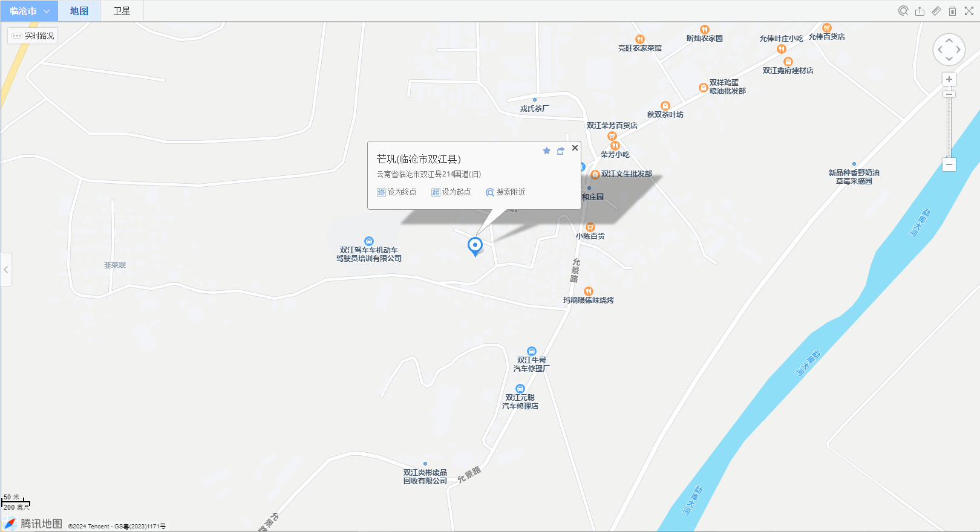Favorite this location with the star icon
Viewport: 980px width, 532px height.
click(x=546, y=151)
